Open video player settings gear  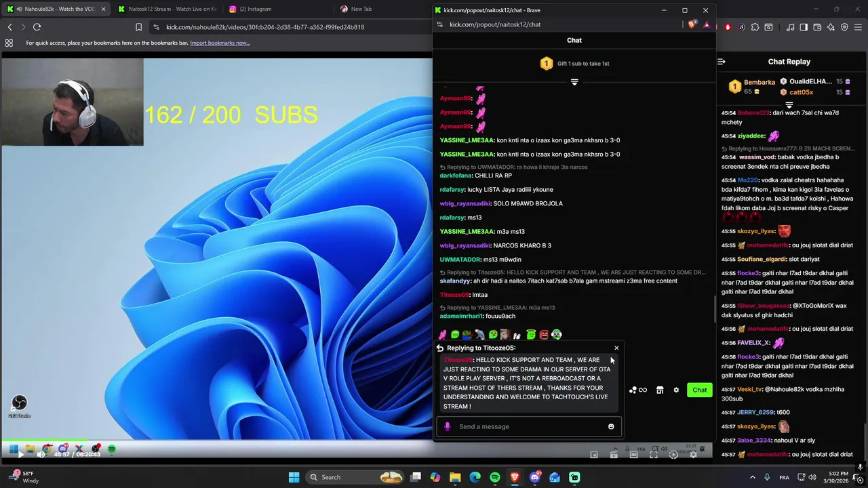tap(693, 455)
